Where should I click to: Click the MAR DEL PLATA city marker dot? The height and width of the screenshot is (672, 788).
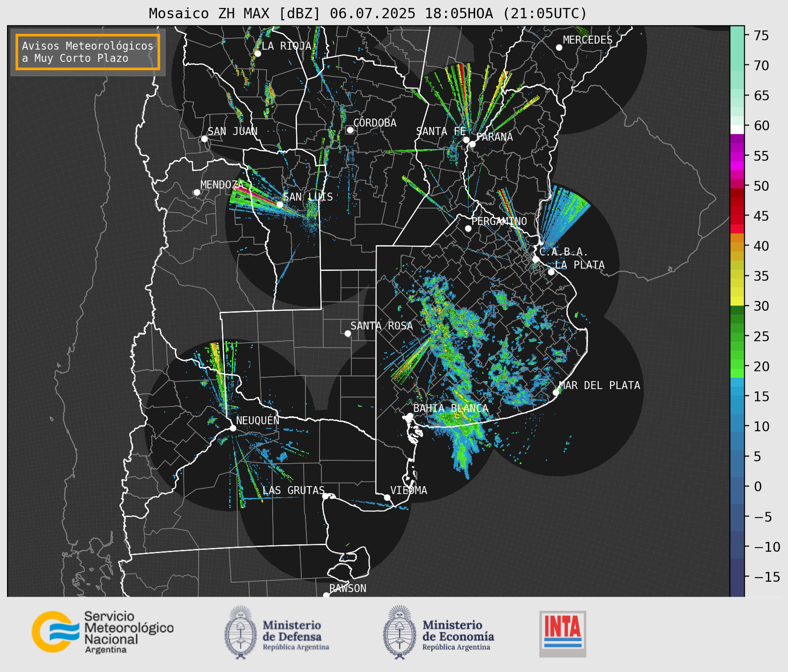(x=556, y=392)
